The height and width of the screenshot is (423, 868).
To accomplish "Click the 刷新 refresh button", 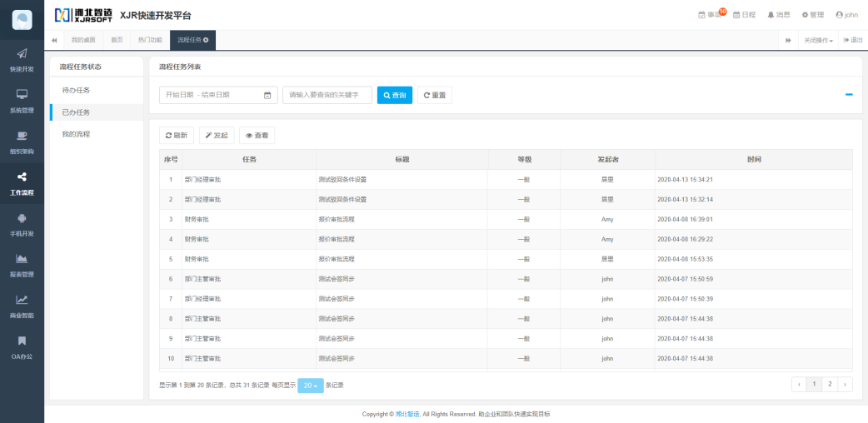I will click(x=177, y=135).
